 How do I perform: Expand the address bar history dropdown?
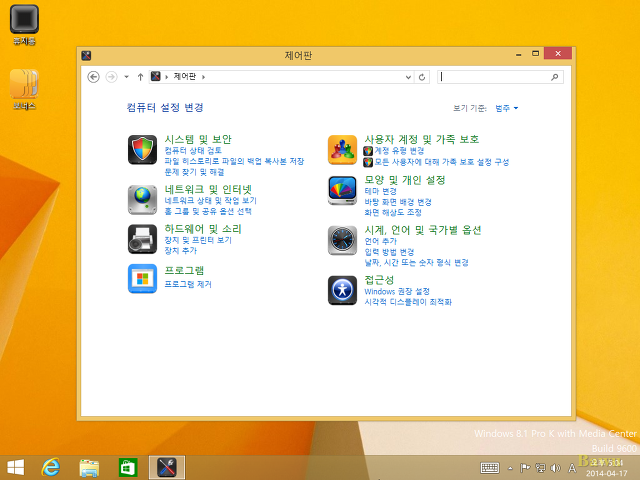coord(408,77)
